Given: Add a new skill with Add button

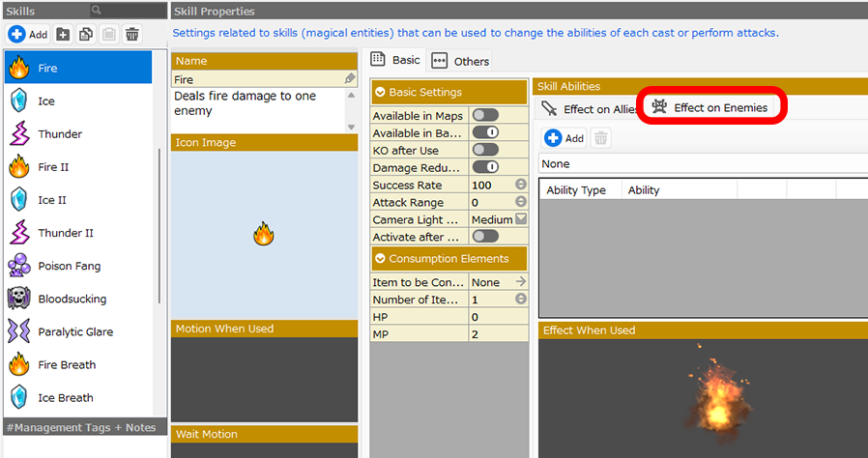Looking at the screenshot, I should (28, 34).
